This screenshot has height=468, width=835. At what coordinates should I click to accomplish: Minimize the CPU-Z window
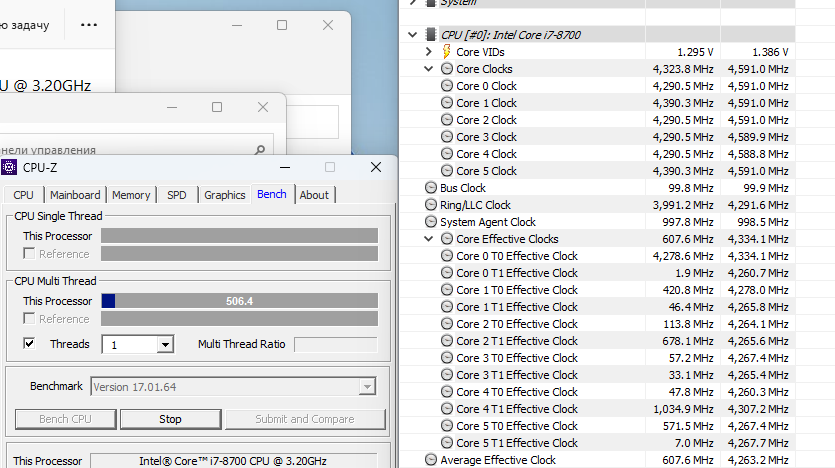coord(285,167)
